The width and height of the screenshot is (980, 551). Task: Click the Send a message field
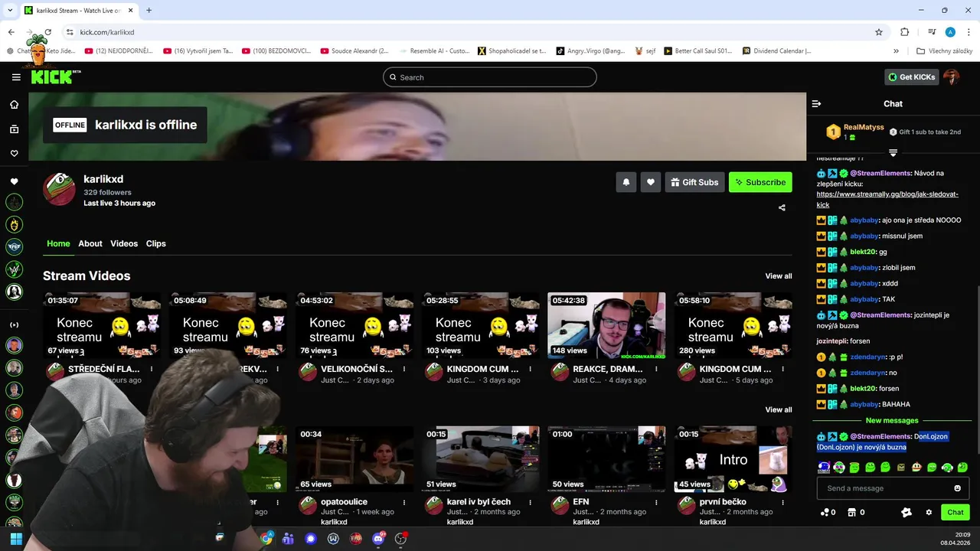(893, 488)
